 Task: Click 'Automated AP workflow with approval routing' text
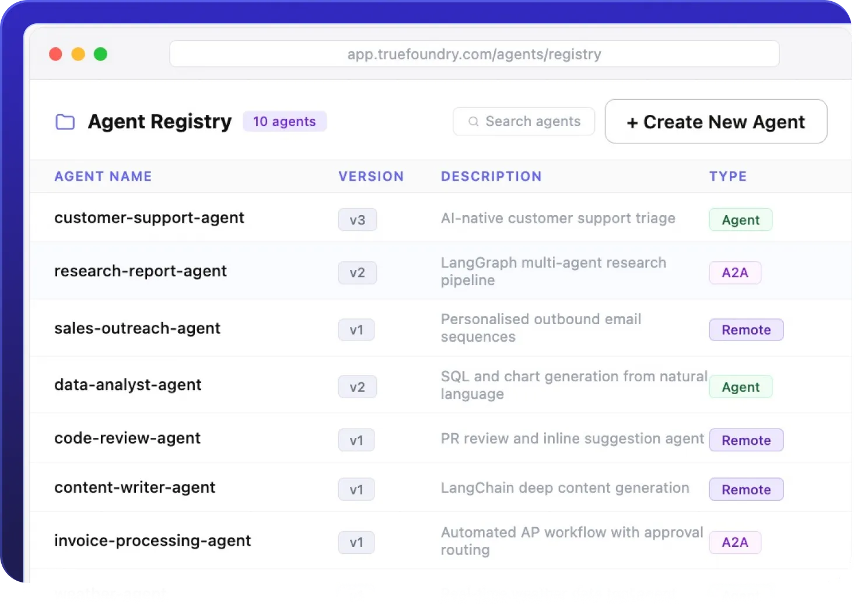coord(572,540)
